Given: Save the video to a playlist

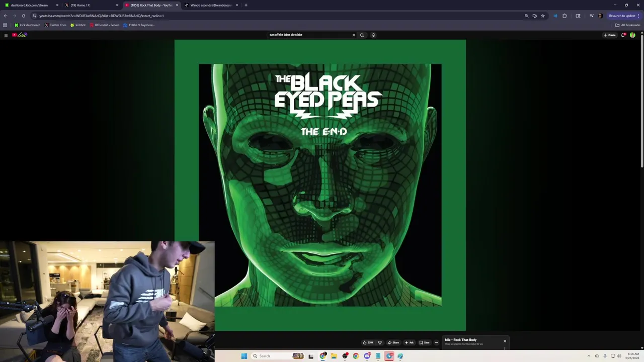Looking at the screenshot, I should [425, 342].
